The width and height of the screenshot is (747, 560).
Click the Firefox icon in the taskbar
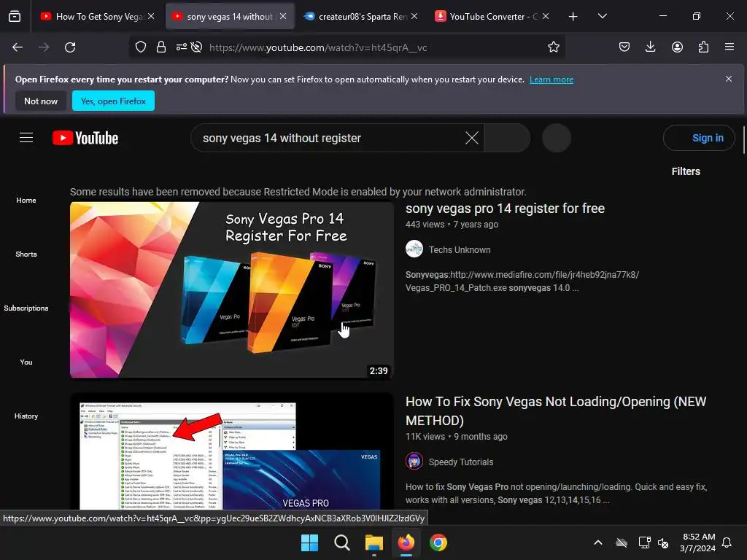pyautogui.click(x=406, y=542)
